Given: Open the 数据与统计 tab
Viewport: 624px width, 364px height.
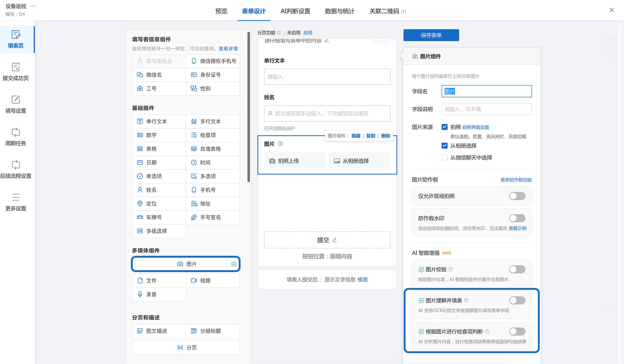Looking at the screenshot, I should pyautogui.click(x=340, y=11).
